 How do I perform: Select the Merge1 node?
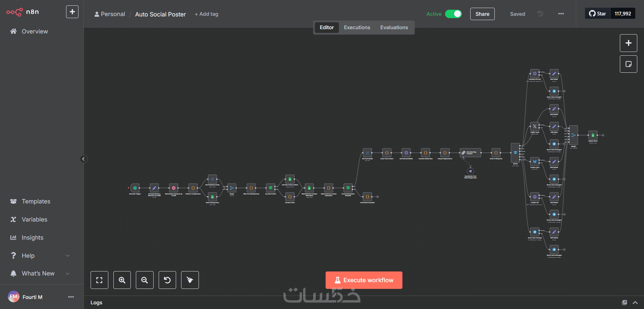tap(574, 135)
